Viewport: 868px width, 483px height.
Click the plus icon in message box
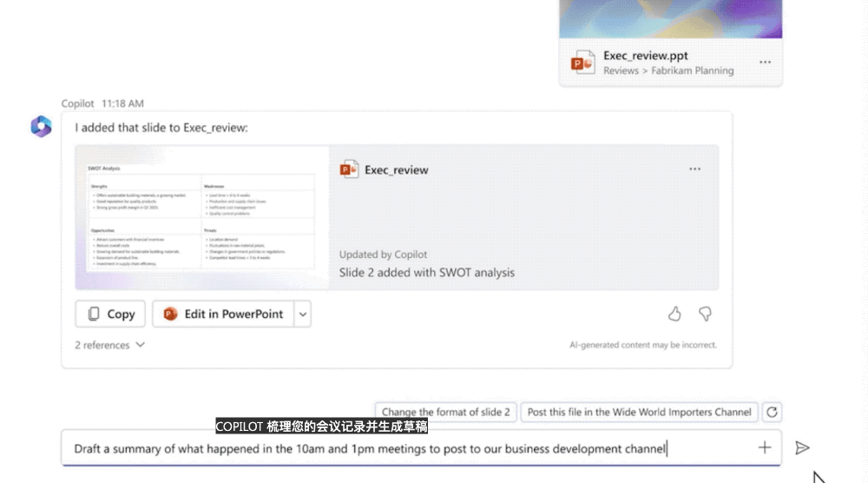[x=765, y=447]
